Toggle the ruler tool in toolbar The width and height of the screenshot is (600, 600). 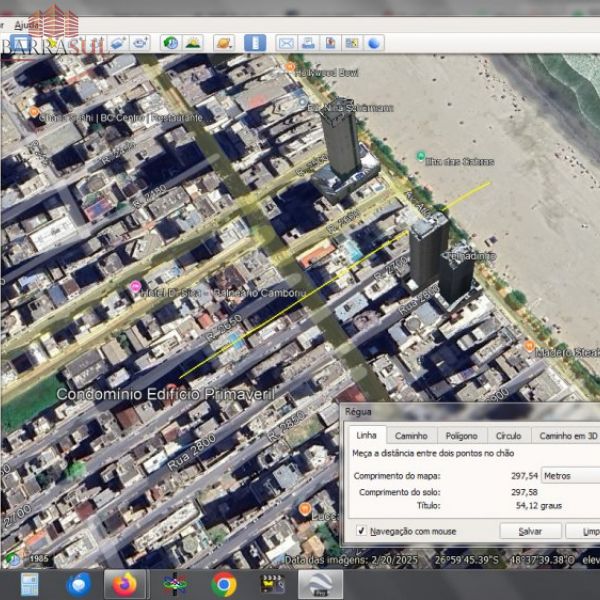coord(255,43)
